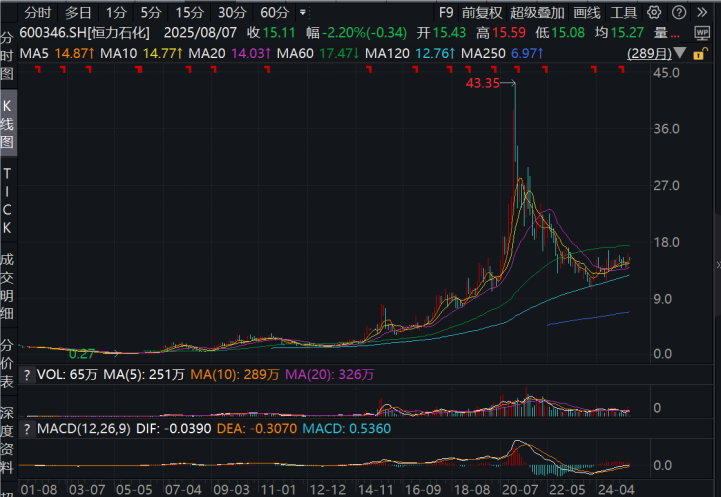Select K线图 in the left sidebar

[x=7, y=124]
